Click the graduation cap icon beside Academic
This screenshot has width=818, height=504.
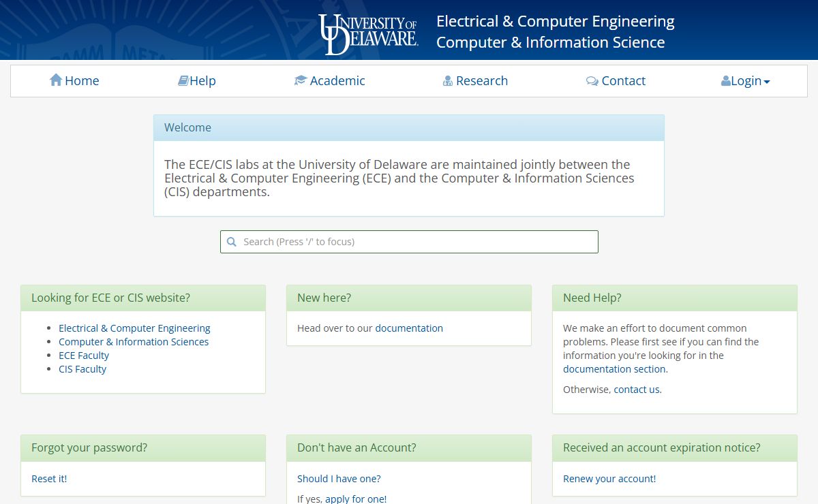(301, 80)
